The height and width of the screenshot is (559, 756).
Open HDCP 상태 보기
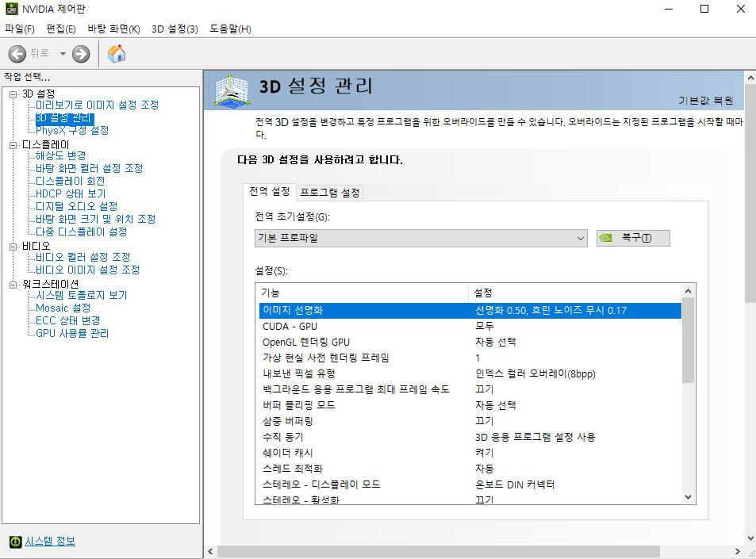pyautogui.click(x=71, y=193)
